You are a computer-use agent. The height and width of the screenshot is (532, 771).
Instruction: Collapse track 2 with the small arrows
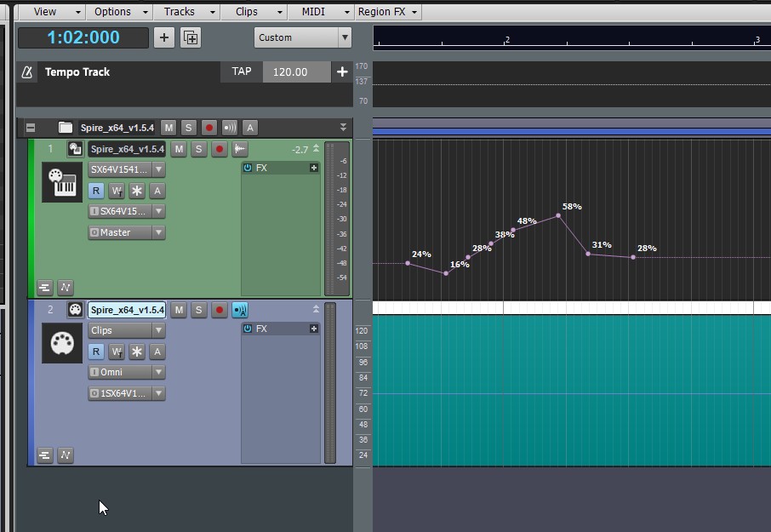point(317,309)
